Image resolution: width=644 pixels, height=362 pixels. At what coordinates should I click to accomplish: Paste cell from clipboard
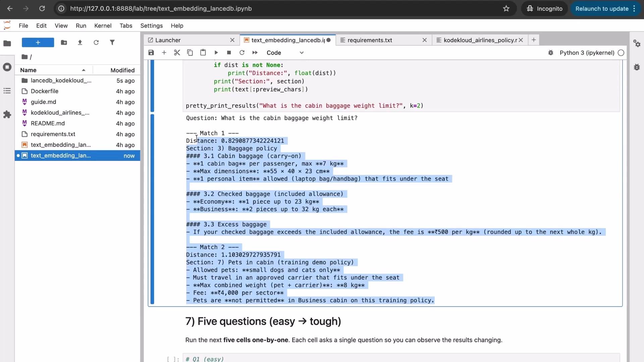203,53
